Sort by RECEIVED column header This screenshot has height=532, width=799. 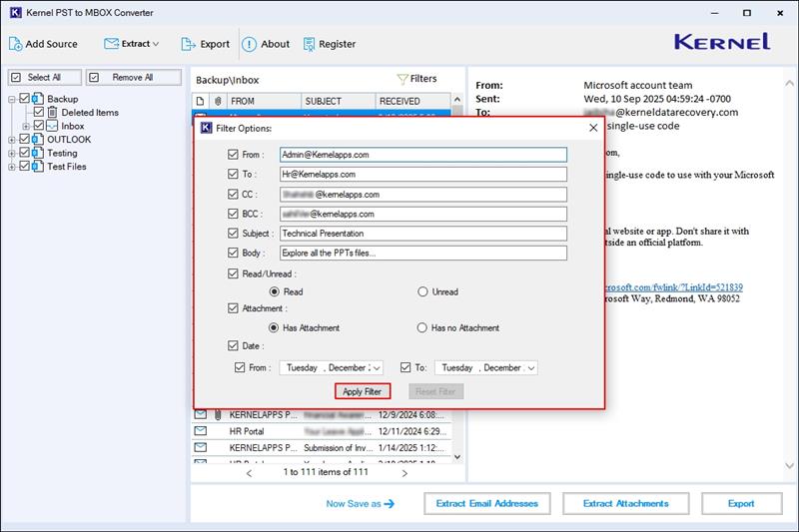click(413, 101)
